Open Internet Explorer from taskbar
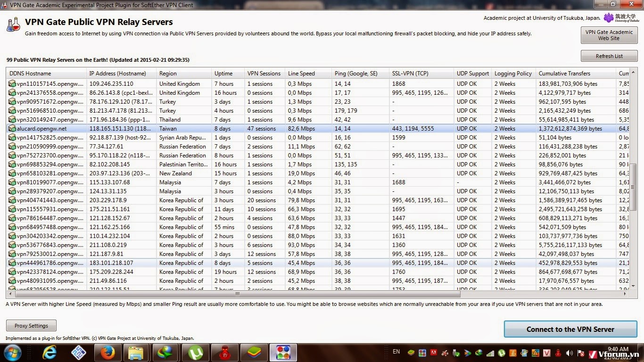Screen dimensions: 644x362 pyautogui.click(x=50, y=353)
